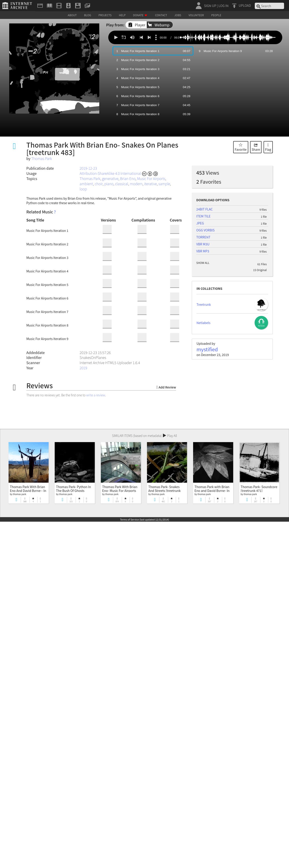The image size is (289, 868).
Task: Select track Music For Airports Iteration 9 in playlist
Action: pos(235,51)
